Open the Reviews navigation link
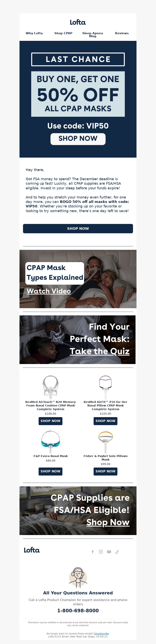Screen dimensions: 156x644 point(122,33)
